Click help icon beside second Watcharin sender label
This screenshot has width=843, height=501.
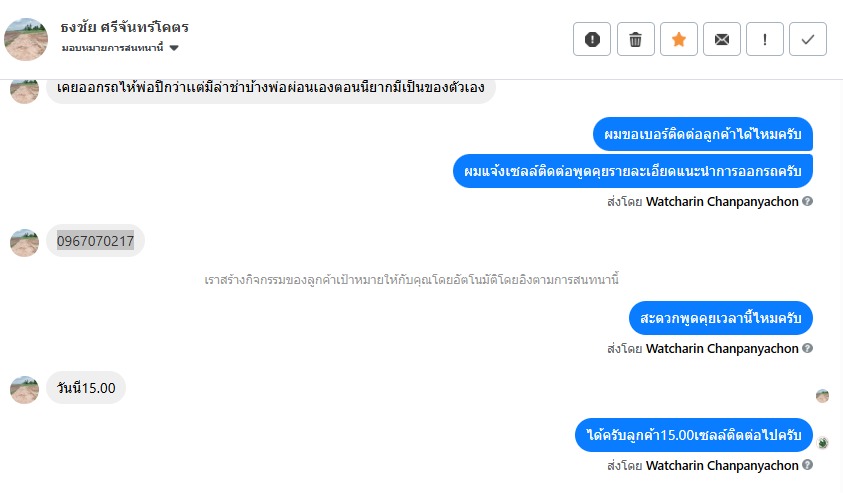807,349
